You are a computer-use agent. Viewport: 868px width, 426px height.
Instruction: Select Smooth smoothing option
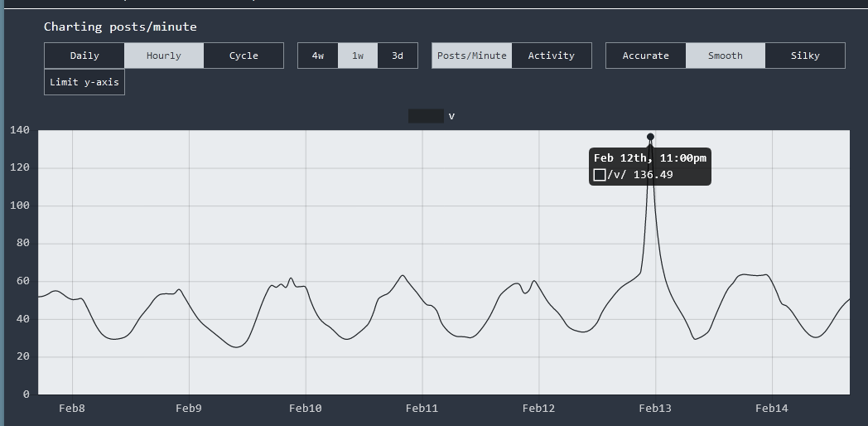726,56
